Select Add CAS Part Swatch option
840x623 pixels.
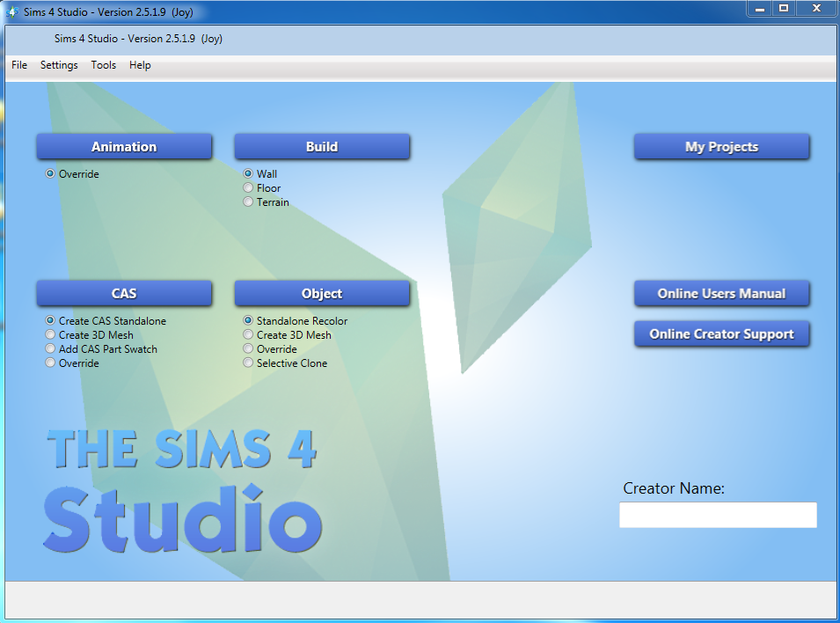(50, 348)
